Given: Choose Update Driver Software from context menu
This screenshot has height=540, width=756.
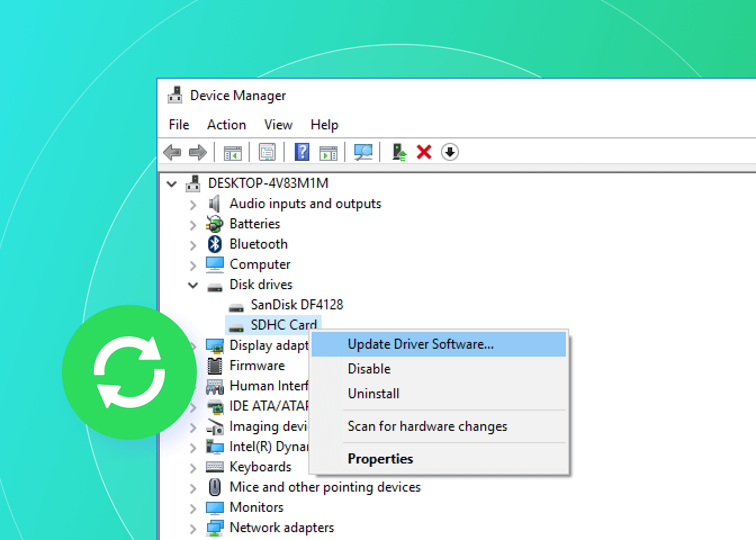Looking at the screenshot, I should [x=421, y=344].
